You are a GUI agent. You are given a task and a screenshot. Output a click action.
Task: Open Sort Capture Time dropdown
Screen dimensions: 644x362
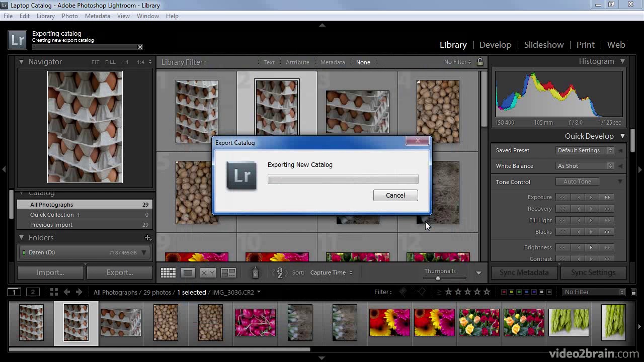pyautogui.click(x=331, y=273)
